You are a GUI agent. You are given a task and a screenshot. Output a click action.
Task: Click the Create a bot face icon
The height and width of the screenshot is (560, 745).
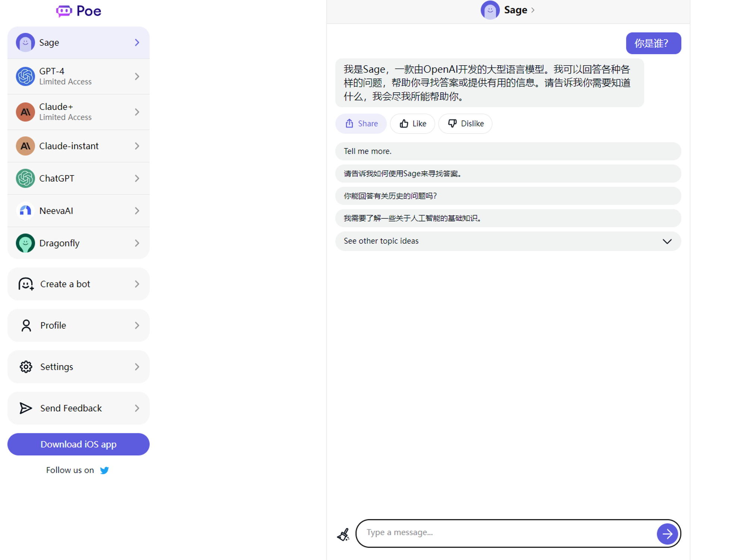[26, 284]
